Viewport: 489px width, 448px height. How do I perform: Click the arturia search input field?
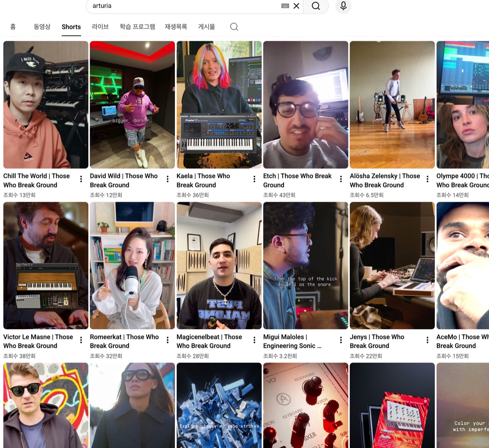[x=185, y=6]
